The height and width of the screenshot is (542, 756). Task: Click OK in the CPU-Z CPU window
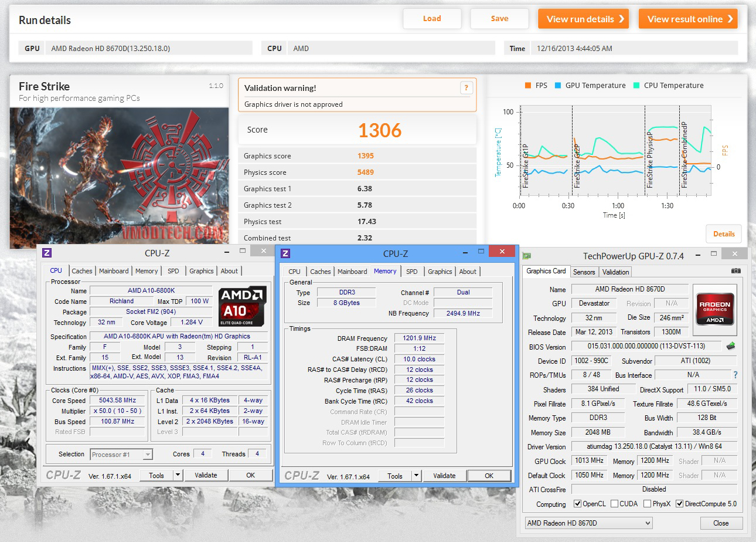point(250,475)
